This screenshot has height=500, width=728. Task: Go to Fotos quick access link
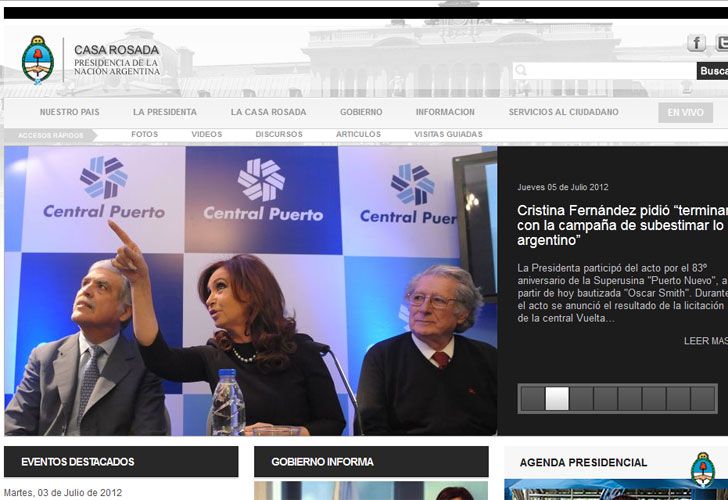[144, 134]
